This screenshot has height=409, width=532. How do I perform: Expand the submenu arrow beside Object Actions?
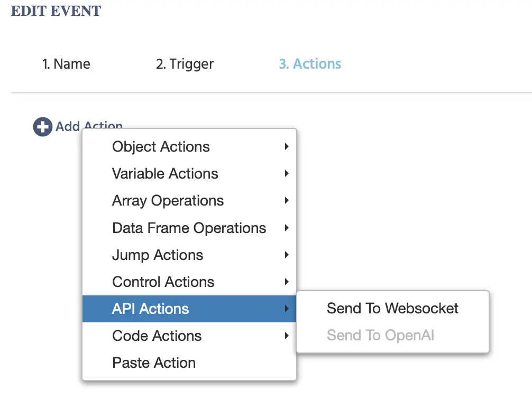point(286,147)
